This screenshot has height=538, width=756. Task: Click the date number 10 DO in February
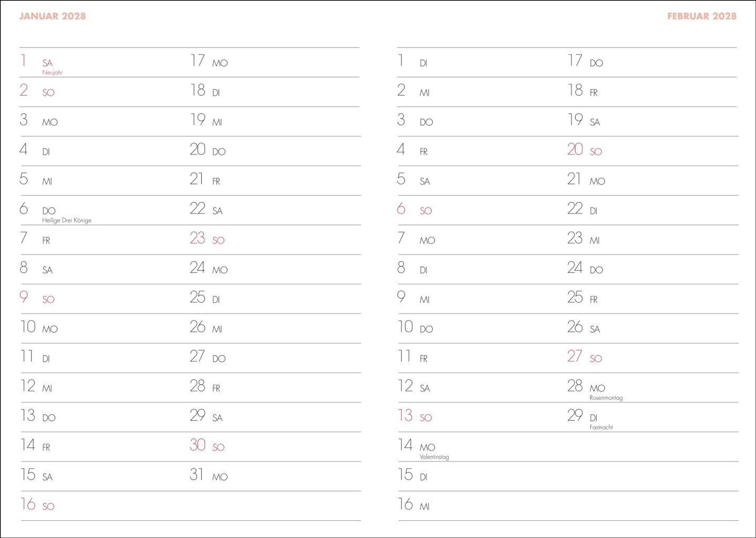405,327
